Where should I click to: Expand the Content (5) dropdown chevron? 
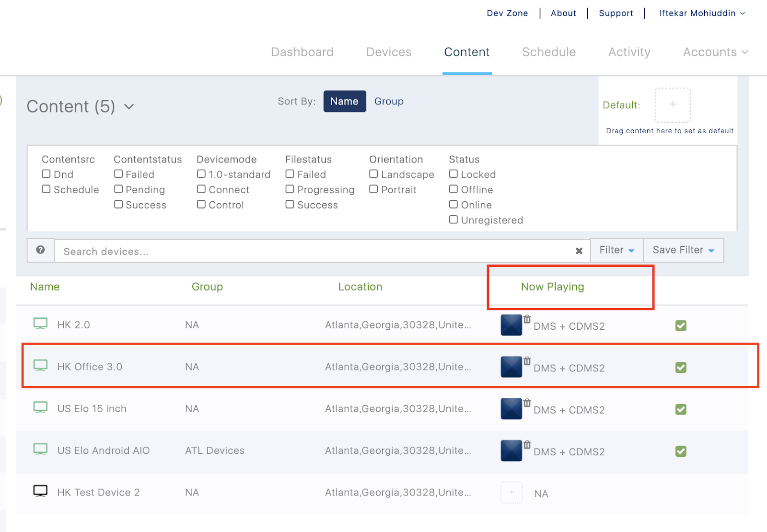(129, 106)
